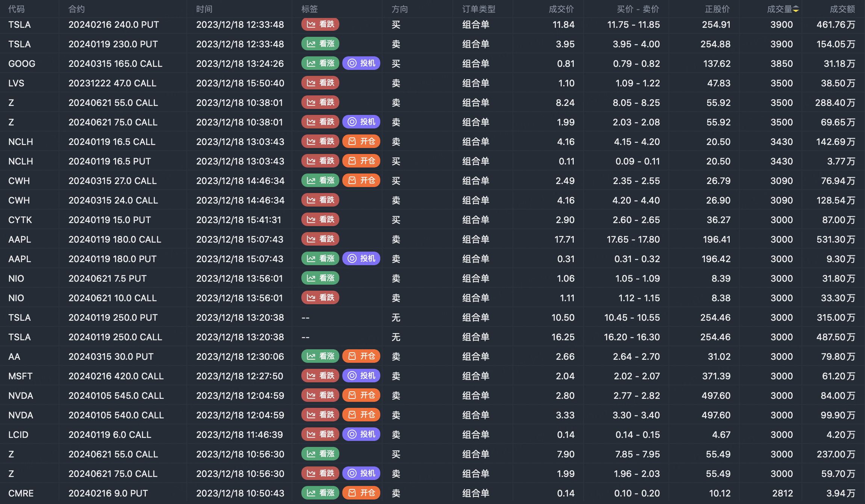
Task: Select NVDA 20240105 545.0 CALL contract
Action: [x=116, y=395]
